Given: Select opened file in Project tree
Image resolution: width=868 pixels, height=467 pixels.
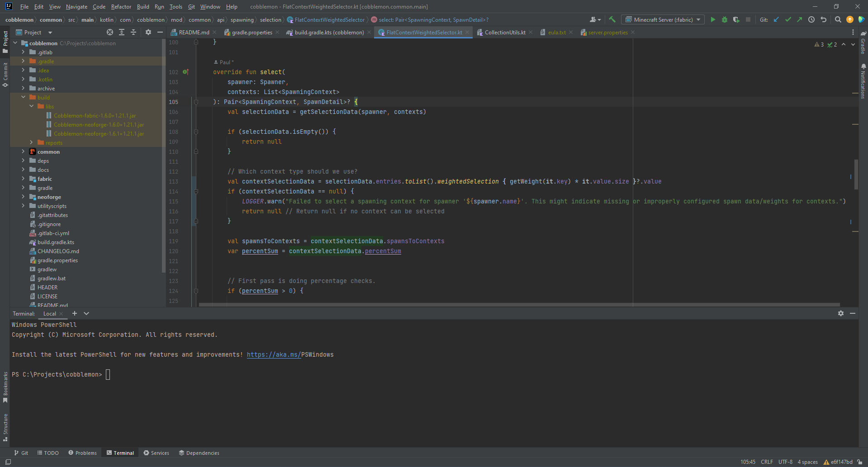Looking at the screenshot, I should (110, 32).
